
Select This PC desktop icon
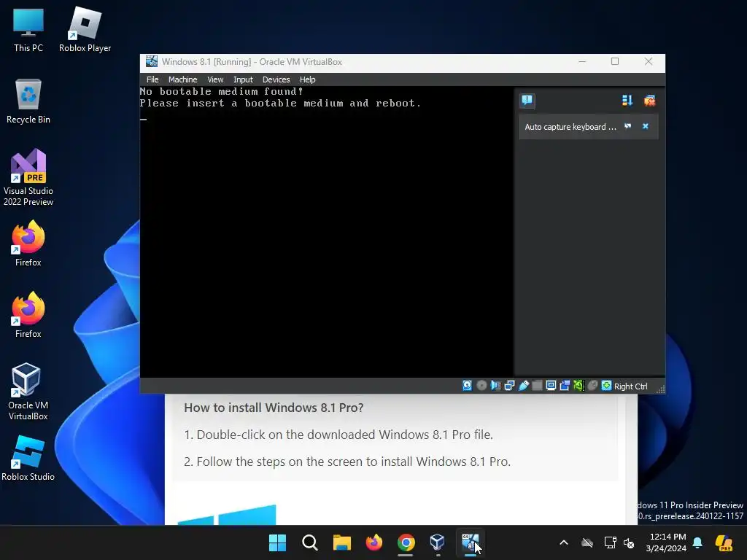coord(28,30)
